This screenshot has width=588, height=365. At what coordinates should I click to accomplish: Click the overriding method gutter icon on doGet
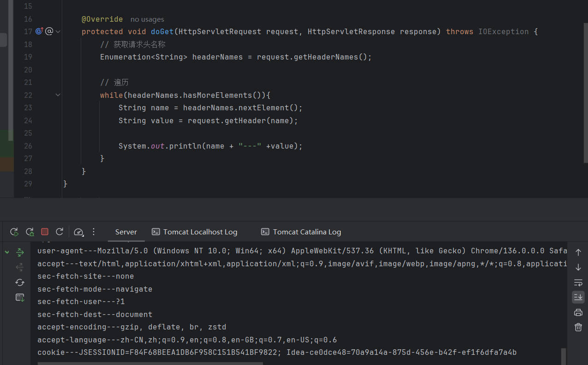(39, 31)
